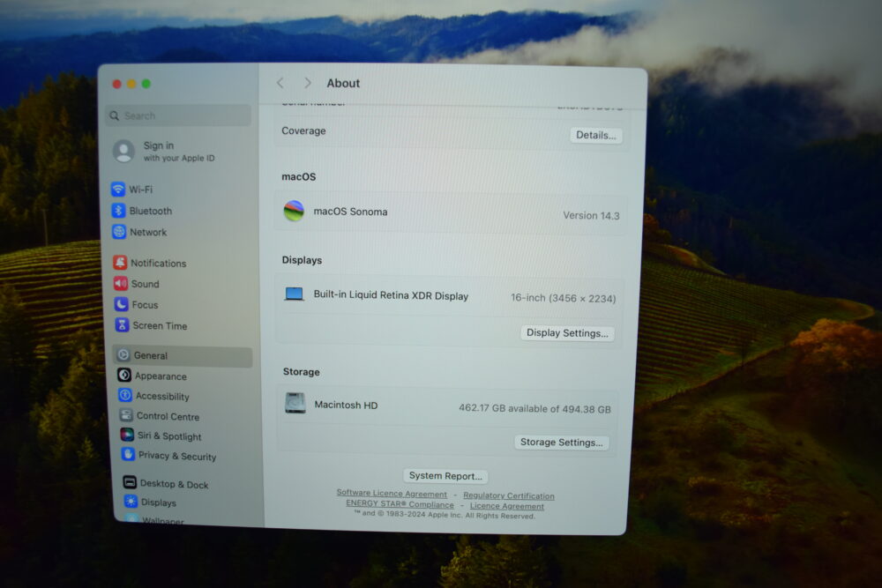Click the search magnifier icon
The width and height of the screenshot is (882, 588).
(114, 115)
